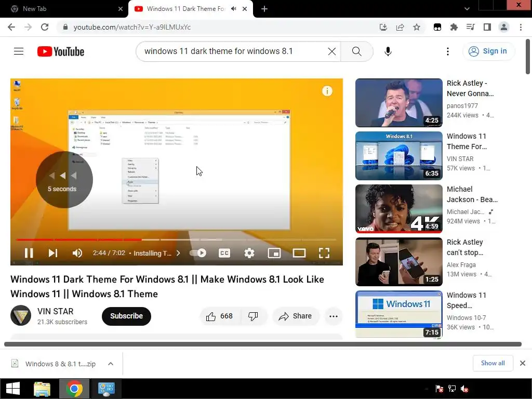Open Chrome extensions puzzle icon
Viewport: 532px width, 399px height.
point(454,27)
